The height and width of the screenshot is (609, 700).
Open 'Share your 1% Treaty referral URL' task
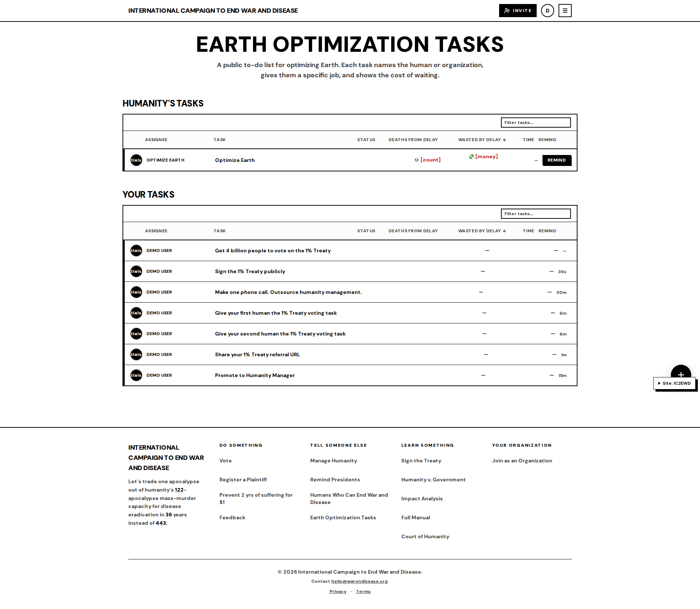coord(257,354)
